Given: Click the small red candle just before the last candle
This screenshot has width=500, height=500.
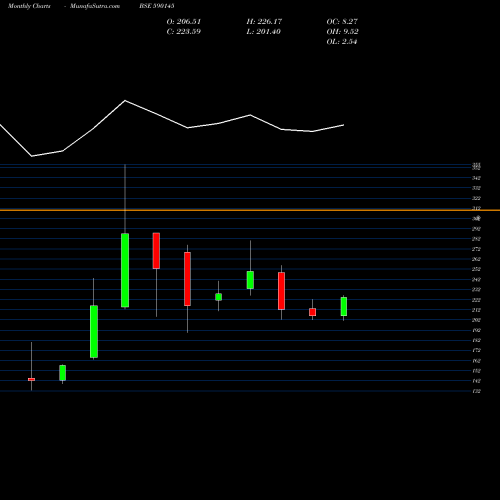Looking at the screenshot, I should (x=312, y=312).
